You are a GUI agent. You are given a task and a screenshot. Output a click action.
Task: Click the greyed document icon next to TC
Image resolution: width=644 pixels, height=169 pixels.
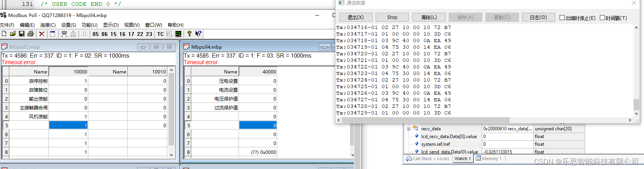pos(169,34)
